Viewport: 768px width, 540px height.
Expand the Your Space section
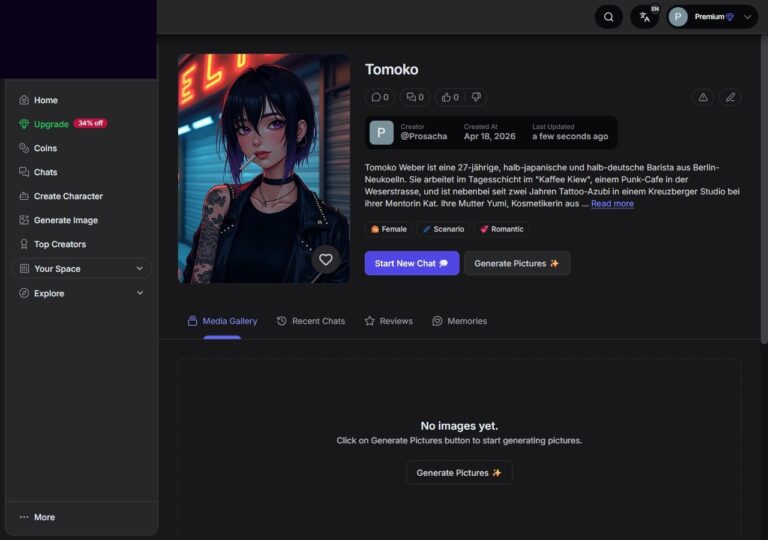81,269
